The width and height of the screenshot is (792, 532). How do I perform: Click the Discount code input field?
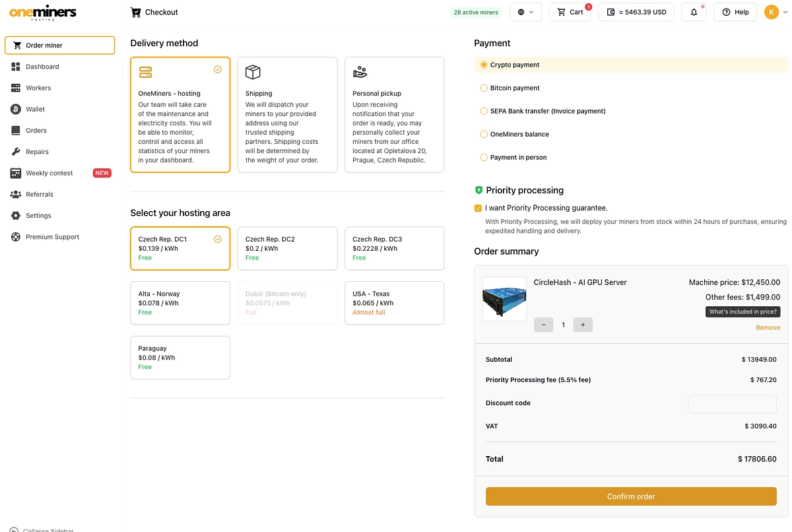pos(732,404)
